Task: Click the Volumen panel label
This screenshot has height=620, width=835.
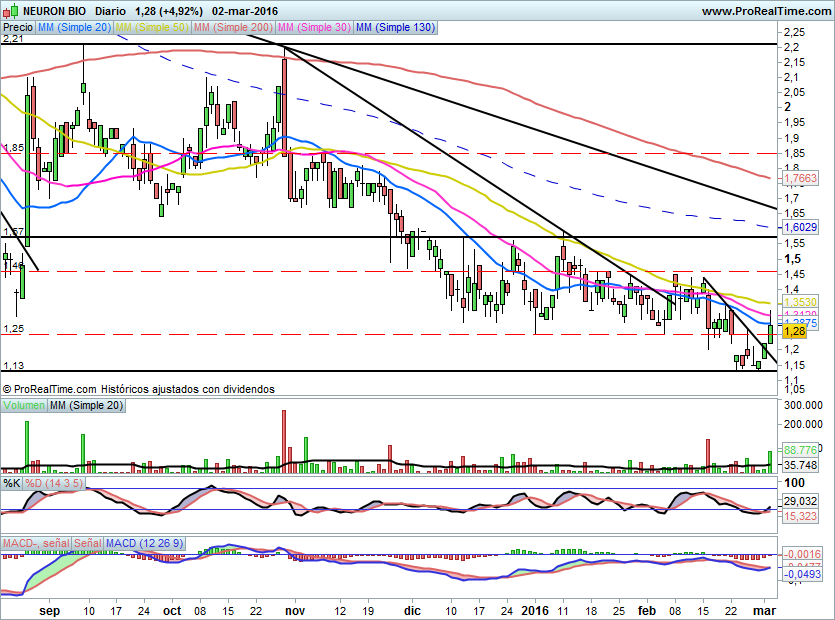Action: coord(24,405)
